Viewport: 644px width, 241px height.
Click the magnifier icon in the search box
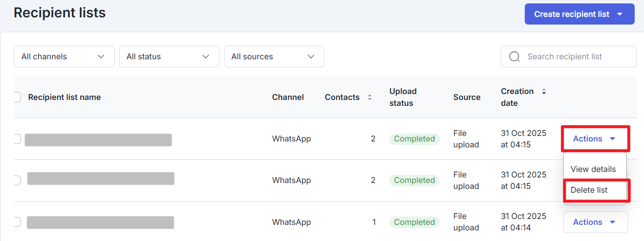click(514, 57)
